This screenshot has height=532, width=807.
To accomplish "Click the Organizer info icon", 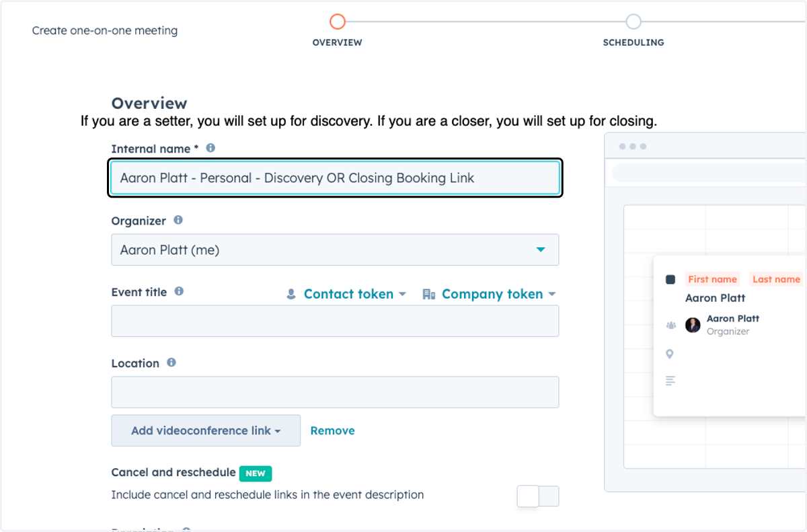I will [178, 220].
